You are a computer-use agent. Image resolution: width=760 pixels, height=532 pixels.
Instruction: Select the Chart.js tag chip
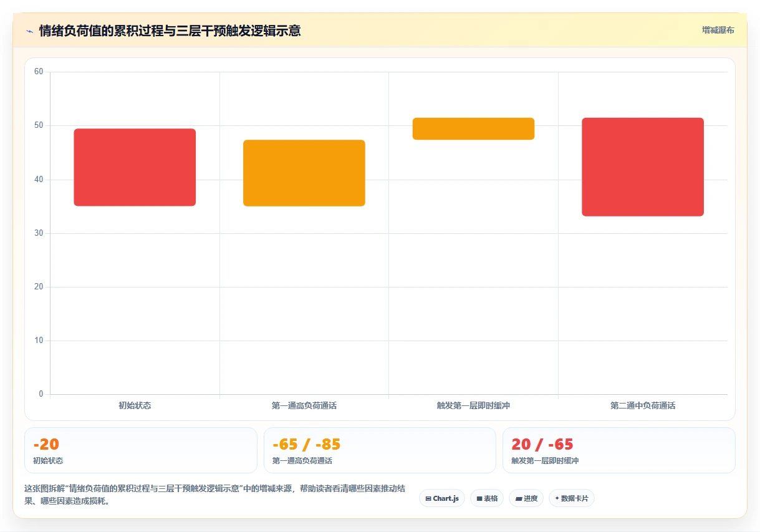point(442,498)
